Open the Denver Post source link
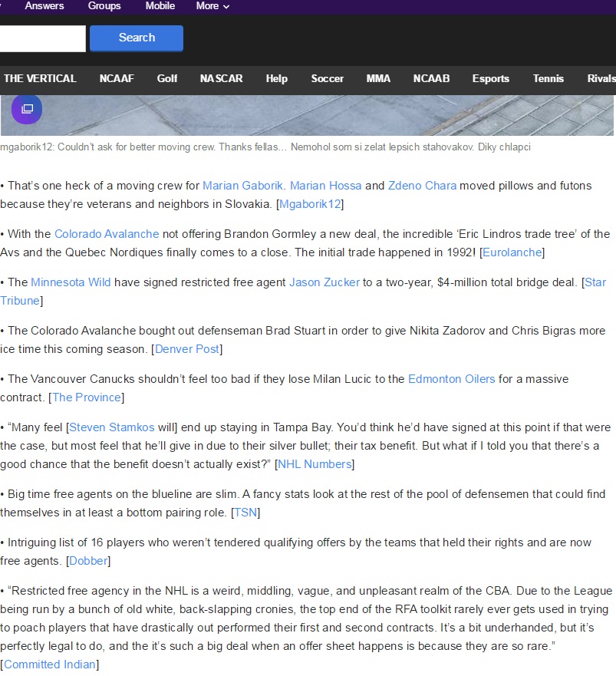The width and height of the screenshot is (616, 676). click(186, 349)
